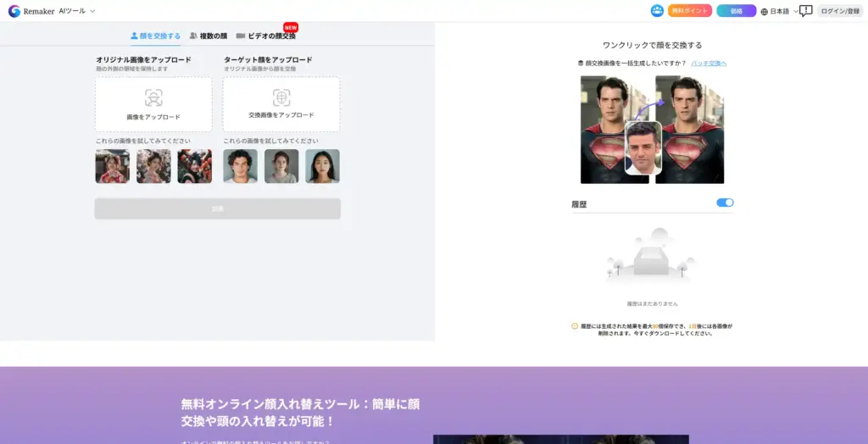Click the globe language icon
The height and width of the screenshot is (444, 868).
click(765, 12)
